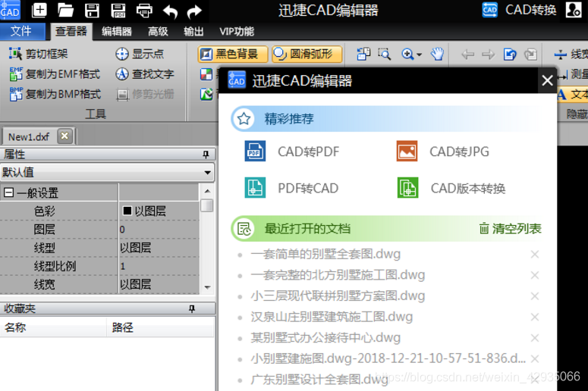
Task: Switch to the 编辑器 tab
Action: pyautogui.click(x=117, y=32)
